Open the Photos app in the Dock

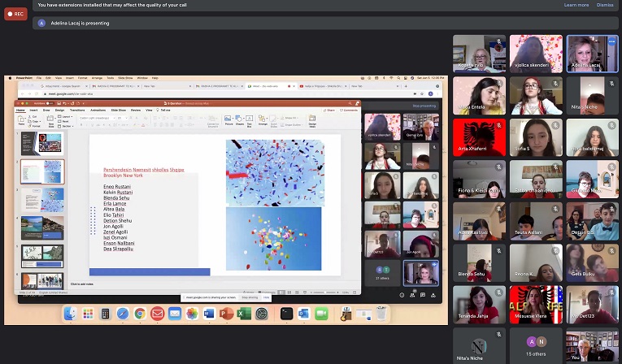[x=192, y=314]
